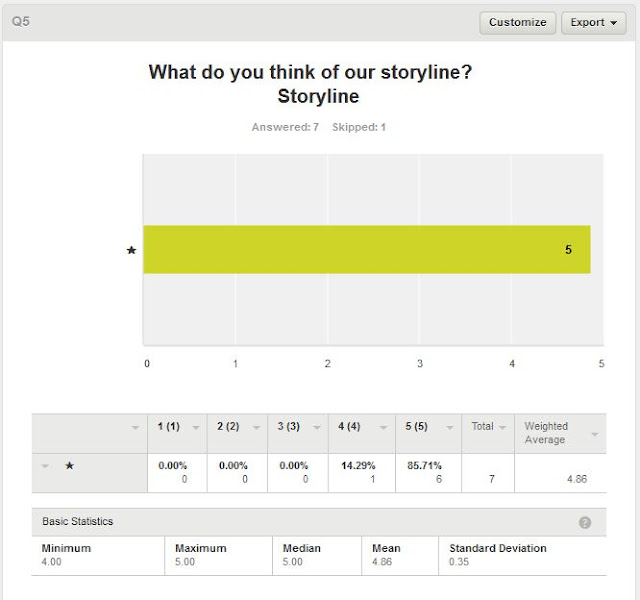This screenshot has height=600, width=640.
Task: Open the dropdown arrow on column 5 (5)
Action: click(x=450, y=427)
